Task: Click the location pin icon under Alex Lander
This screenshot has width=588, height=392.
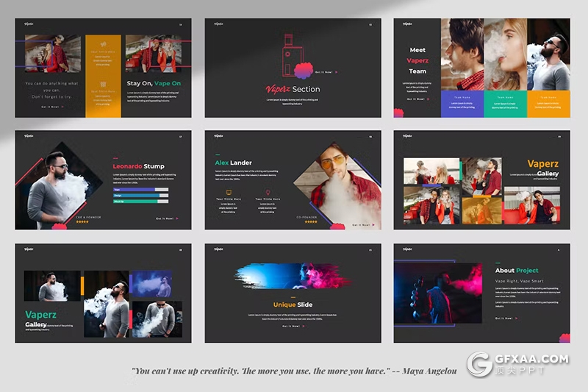Action: click(268, 192)
